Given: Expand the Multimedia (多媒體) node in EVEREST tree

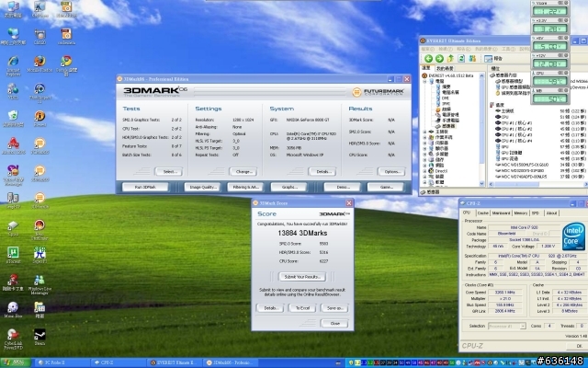Looking at the screenshot, I should coord(424,155).
